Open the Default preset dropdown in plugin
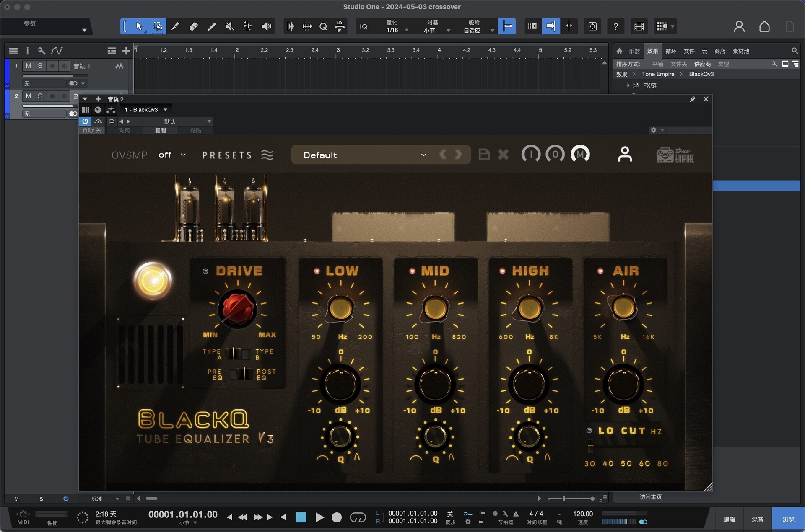 [365, 155]
